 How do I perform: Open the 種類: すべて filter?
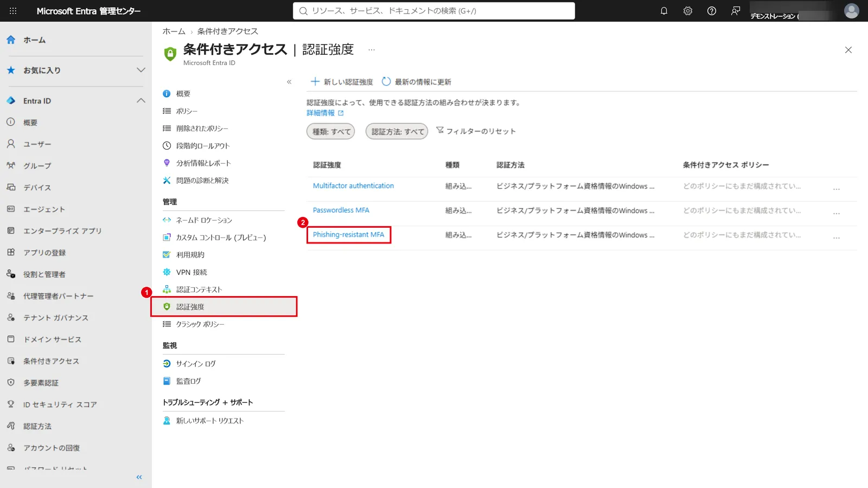click(331, 131)
